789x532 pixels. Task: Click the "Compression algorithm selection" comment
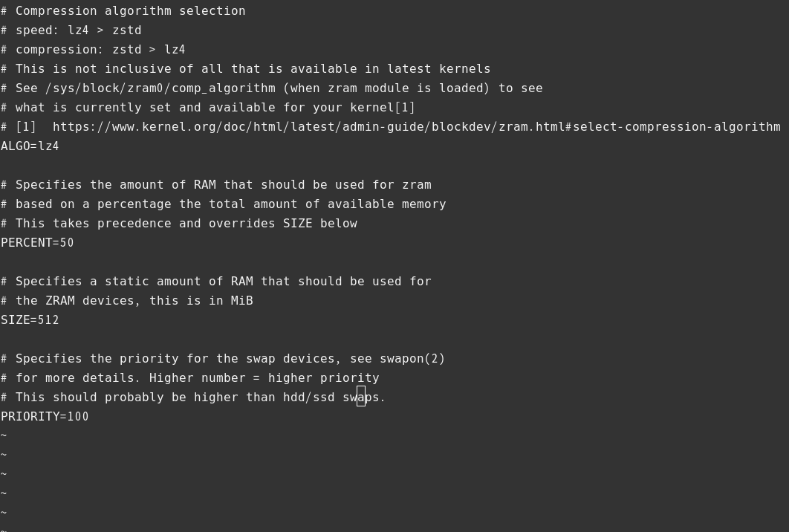coord(130,11)
